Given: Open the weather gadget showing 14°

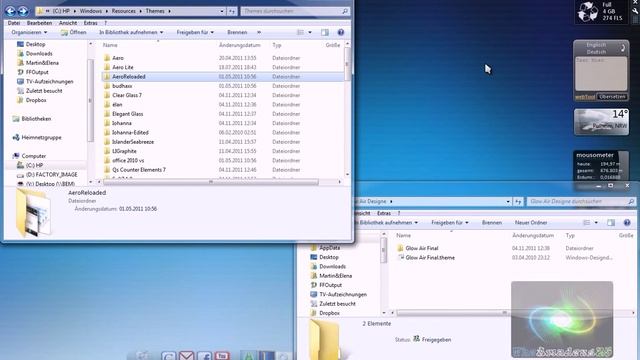Looking at the screenshot, I should 601,122.
